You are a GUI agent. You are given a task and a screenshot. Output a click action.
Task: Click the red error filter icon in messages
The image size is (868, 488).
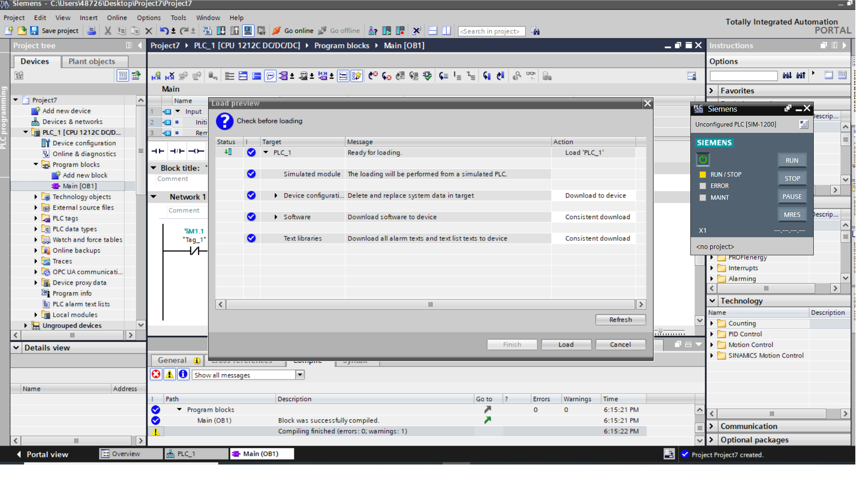(156, 374)
